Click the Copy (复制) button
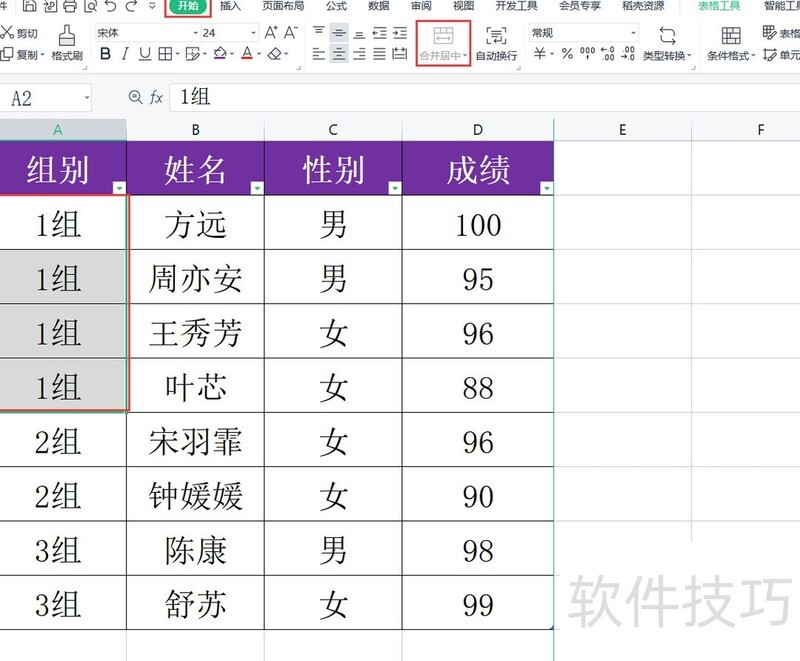 (x=21, y=54)
